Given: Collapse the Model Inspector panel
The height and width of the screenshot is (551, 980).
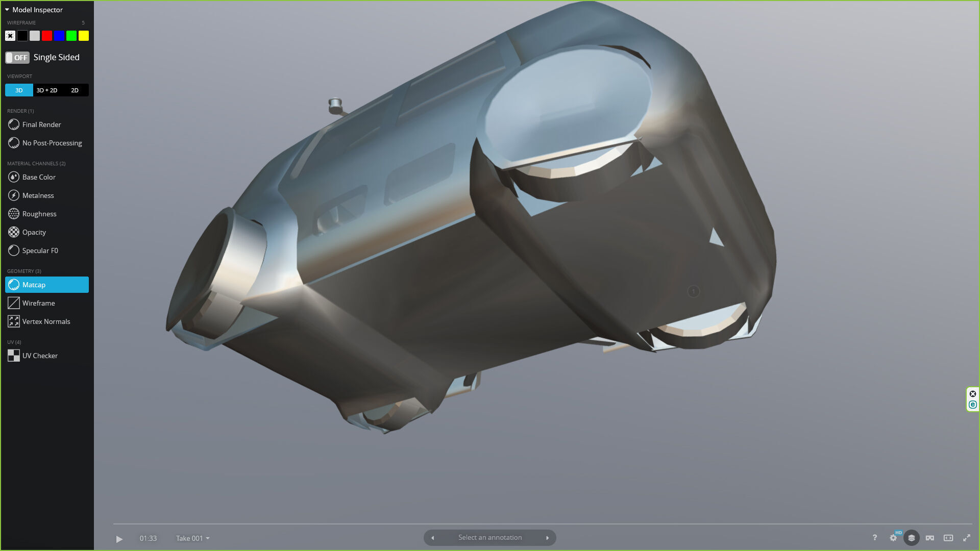Looking at the screenshot, I should [7, 10].
